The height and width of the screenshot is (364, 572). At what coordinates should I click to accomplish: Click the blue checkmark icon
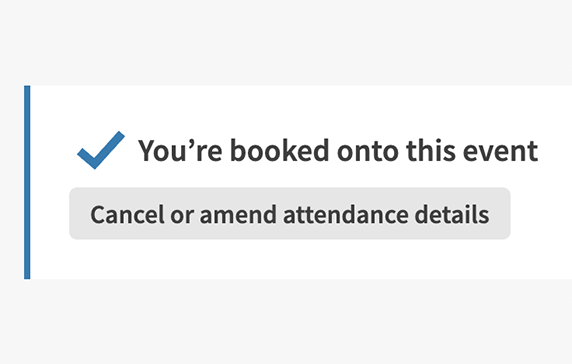101,150
